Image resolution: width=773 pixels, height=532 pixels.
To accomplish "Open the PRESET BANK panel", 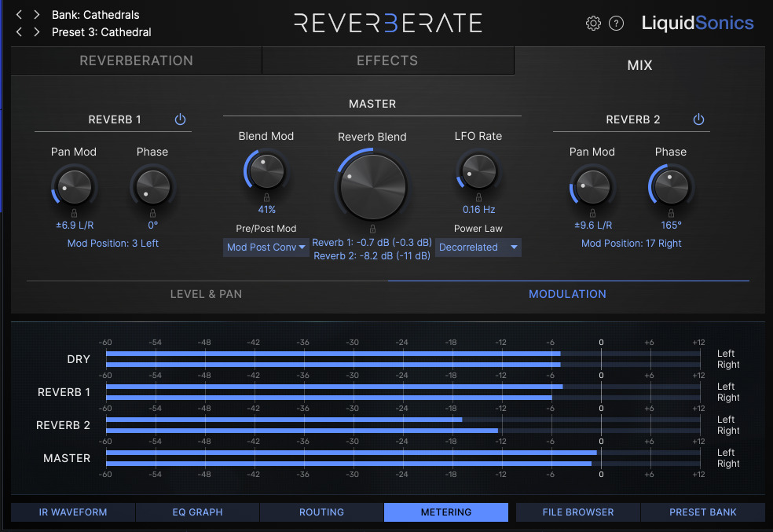I will coord(703,512).
